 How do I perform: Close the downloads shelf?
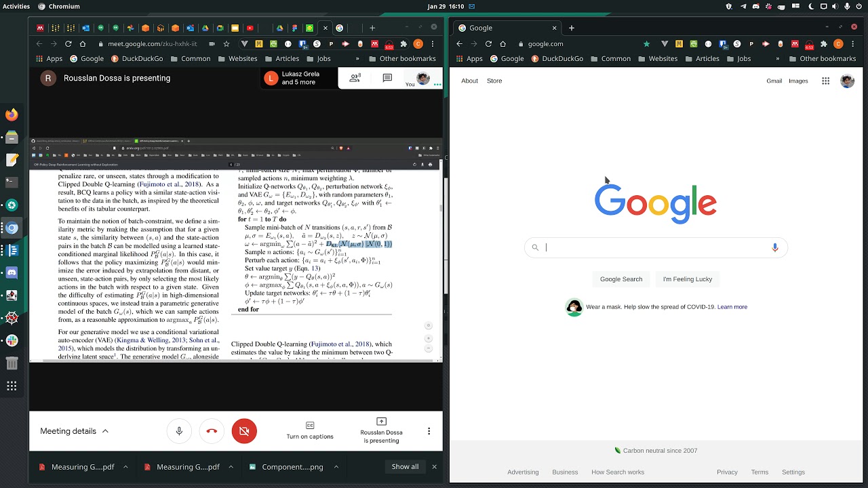435,466
